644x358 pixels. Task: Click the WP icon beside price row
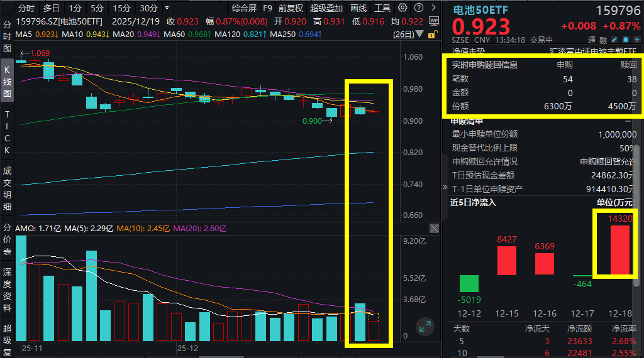click(434, 21)
